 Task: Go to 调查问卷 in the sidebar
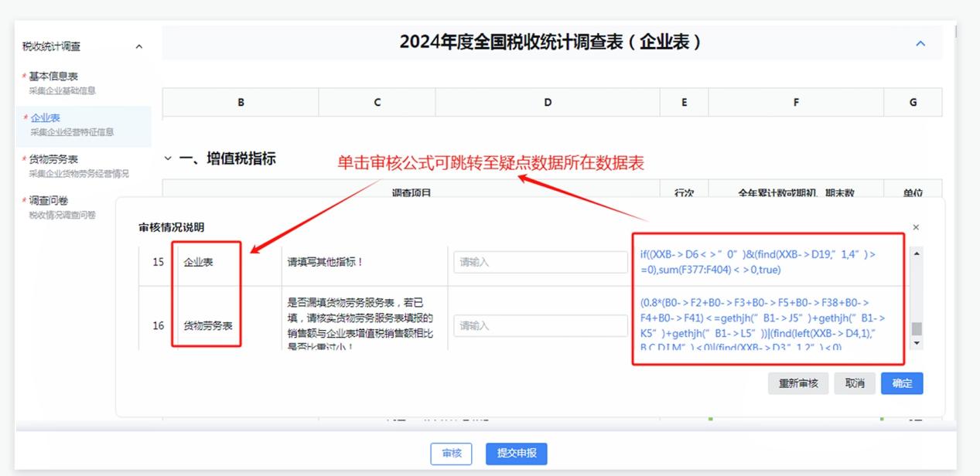pyautogui.click(x=48, y=201)
